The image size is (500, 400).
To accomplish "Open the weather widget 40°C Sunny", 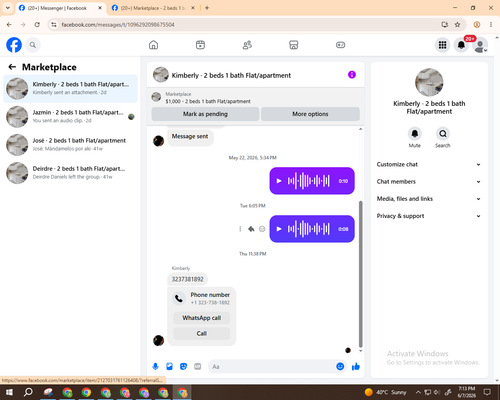I will (386, 392).
